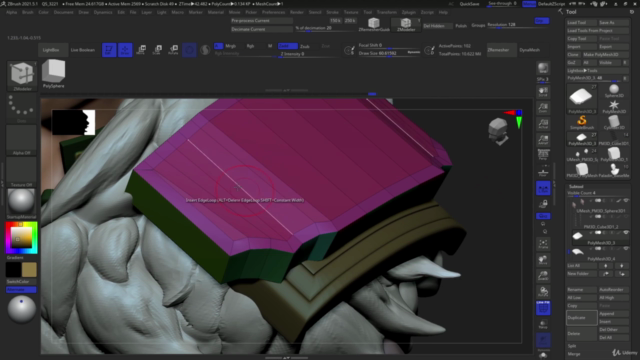The width and height of the screenshot is (640, 360).
Task: Open the StartupMaterial sphere selector
Action: (x=21, y=203)
